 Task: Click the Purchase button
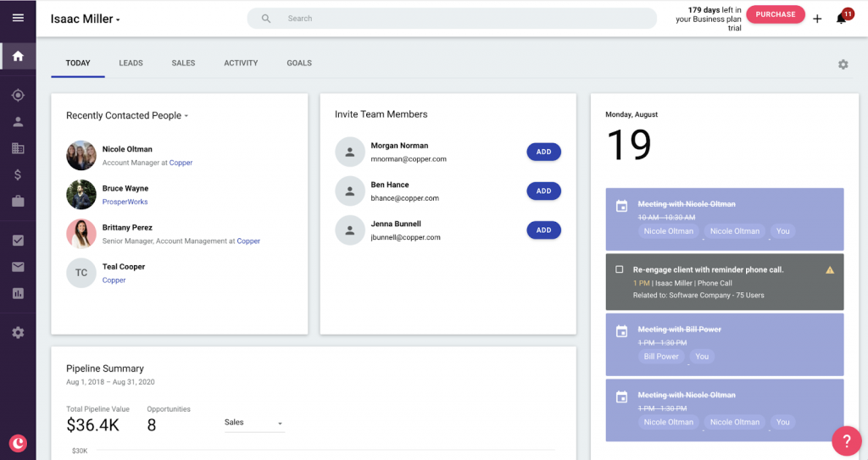coord(775,14)
